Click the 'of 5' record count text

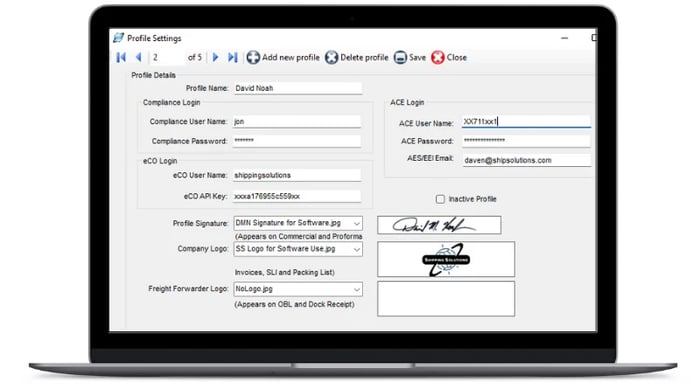point(195,57)
